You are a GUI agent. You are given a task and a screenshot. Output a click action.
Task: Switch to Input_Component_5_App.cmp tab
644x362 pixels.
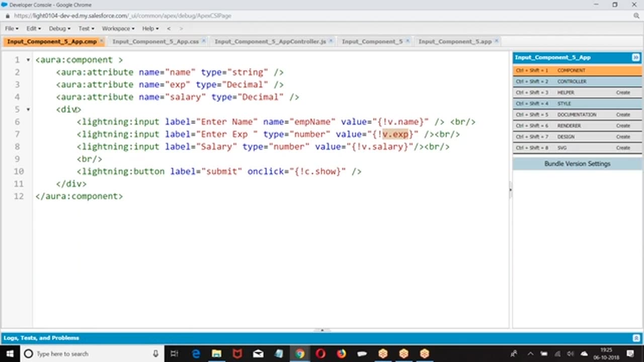point(52,42)
